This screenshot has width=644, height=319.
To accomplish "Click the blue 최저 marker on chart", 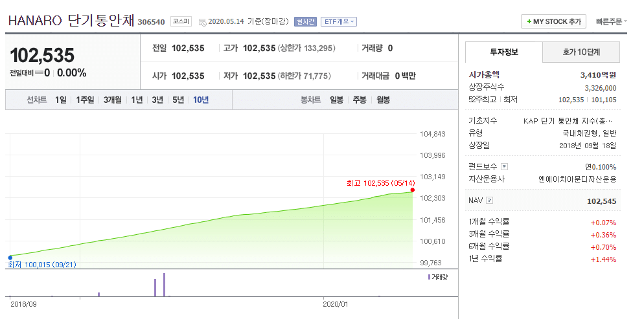I will point(10,258).
